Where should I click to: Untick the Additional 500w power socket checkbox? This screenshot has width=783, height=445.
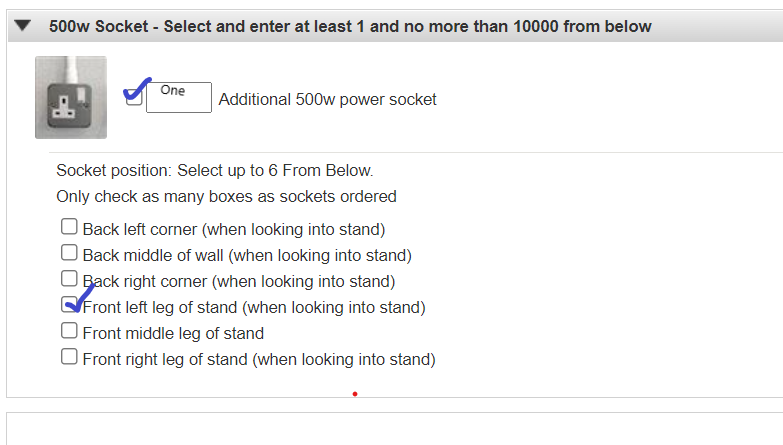click(134, 97)
